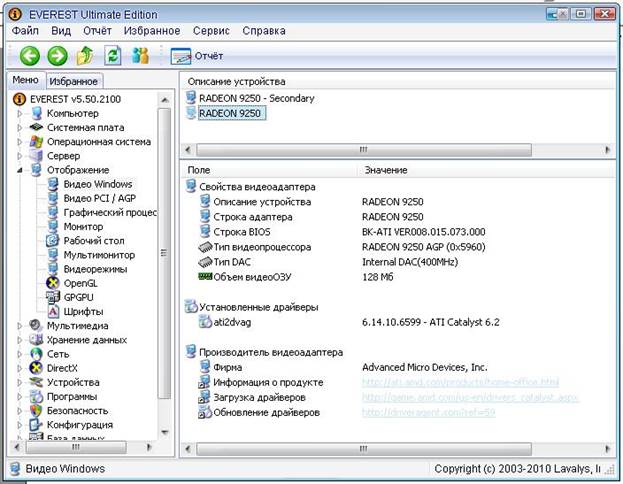Open the Вид menu

[x=61, y=31]
